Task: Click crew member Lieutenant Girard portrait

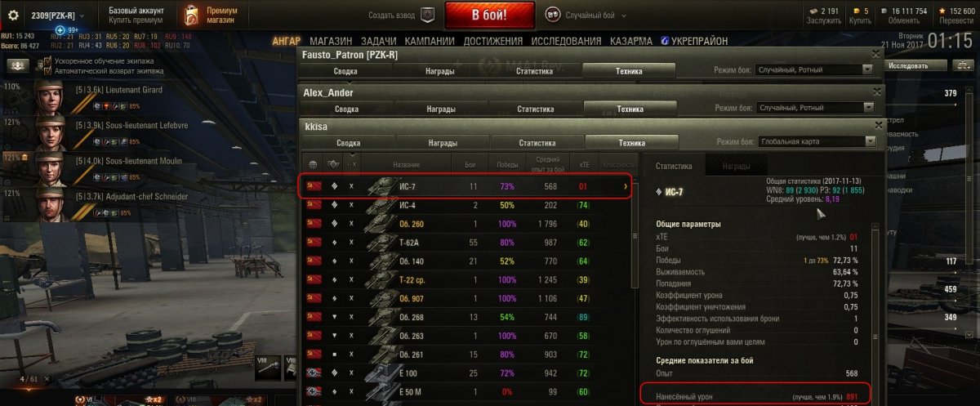Action: tap(50, 97)
